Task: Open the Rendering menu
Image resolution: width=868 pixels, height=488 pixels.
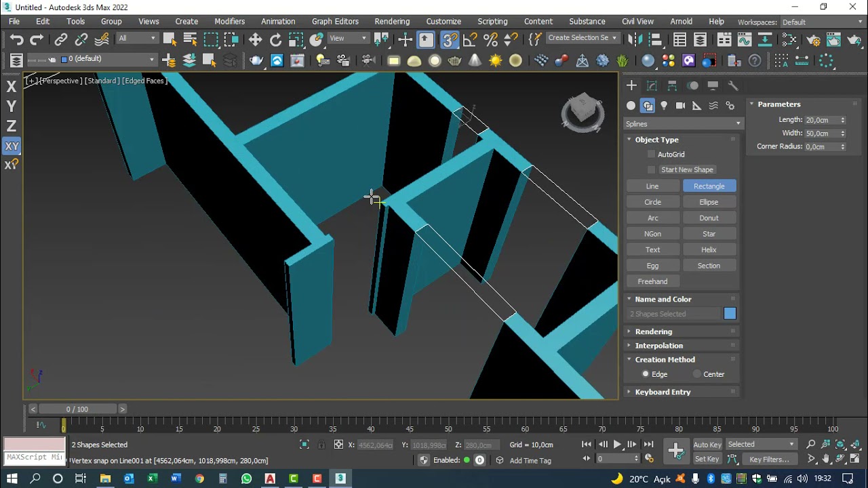Action: pos(392,22)
